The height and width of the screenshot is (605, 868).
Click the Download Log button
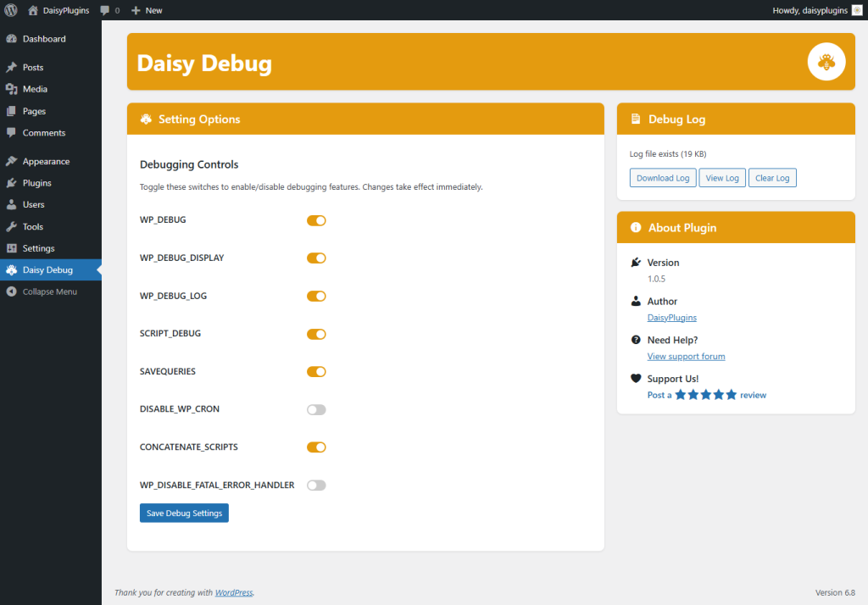pyautogui.click(x=662, y=178)
